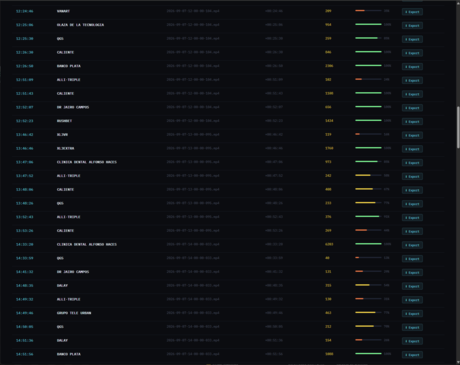Viewport: 460px width, 365px height.
Task: Click the yellow confidence bar at 13:47:52
Action: pos(368,175)
